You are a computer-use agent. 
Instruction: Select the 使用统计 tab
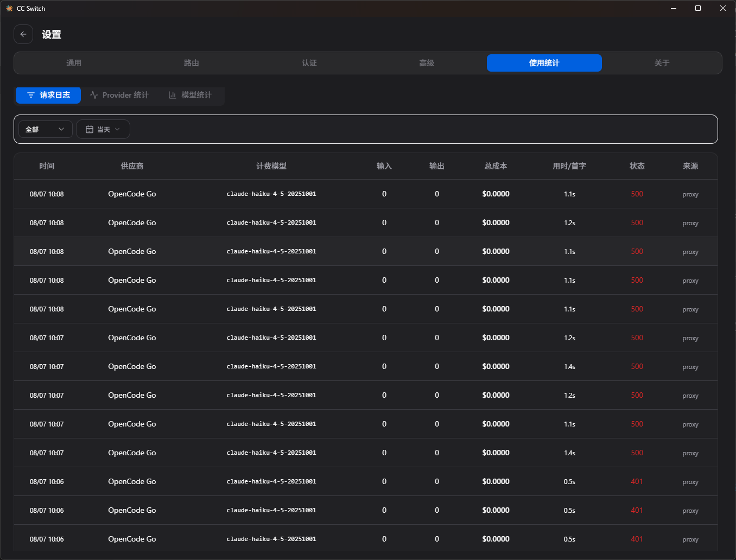544,63
